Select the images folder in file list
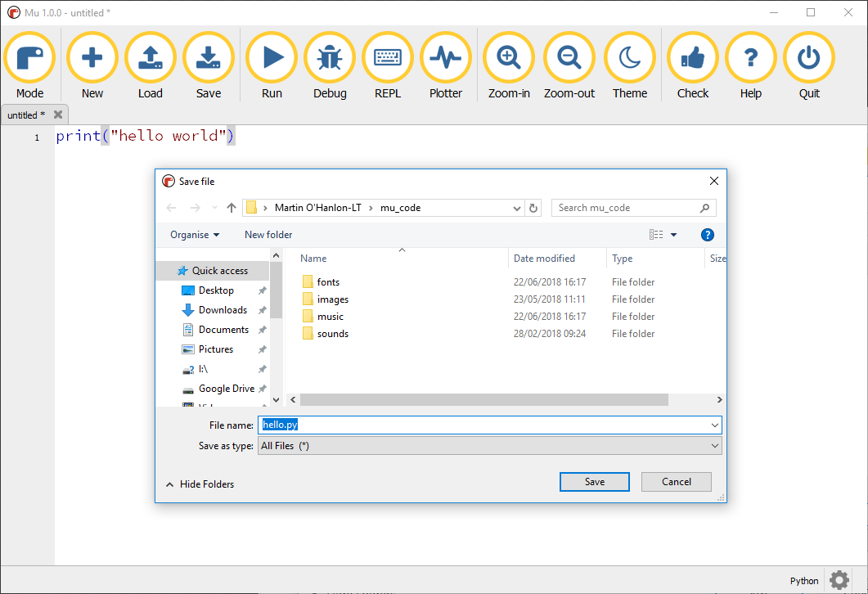 [x=332, y=299]
